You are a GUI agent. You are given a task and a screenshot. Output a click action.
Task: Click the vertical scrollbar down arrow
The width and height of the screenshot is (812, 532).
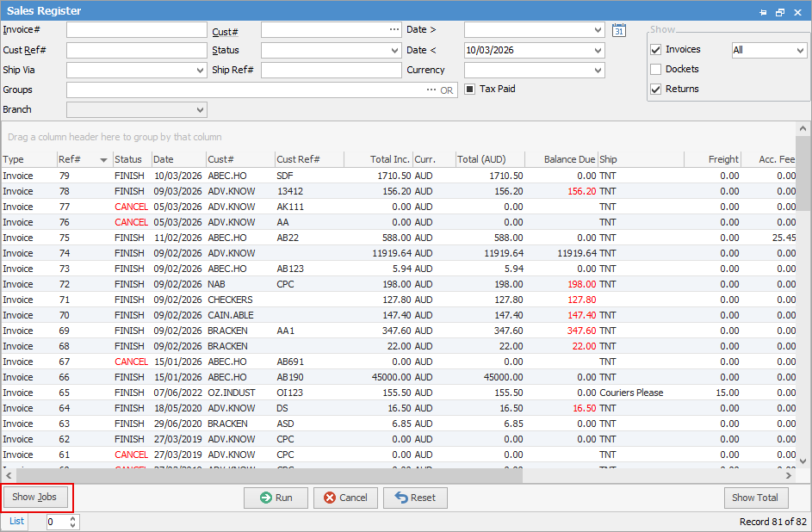pos(803,461)
